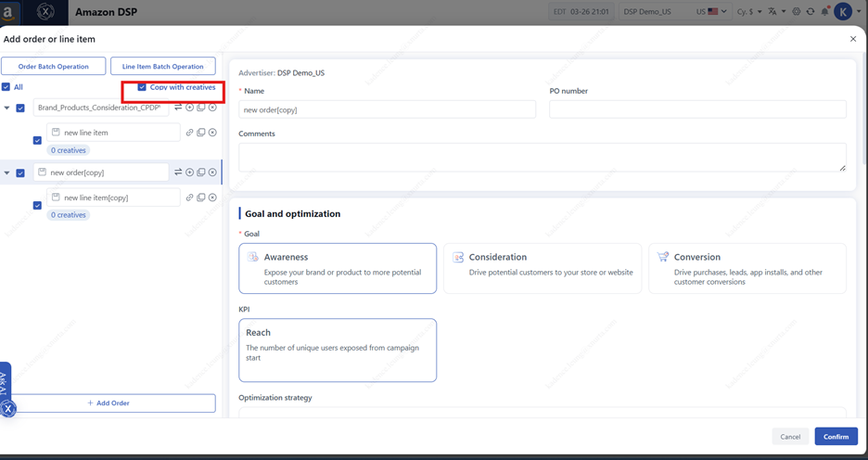Select the 'new order[copy]' tree row field
This screenshot has height=460, width=868.
point(101,172)
